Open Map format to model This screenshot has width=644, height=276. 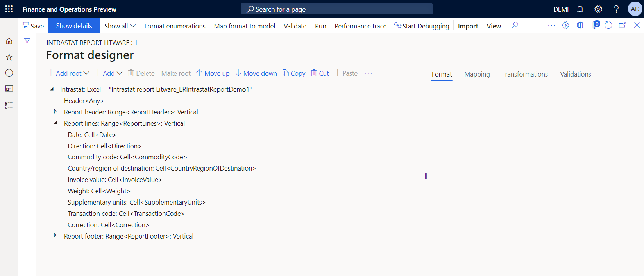point(245,26)
